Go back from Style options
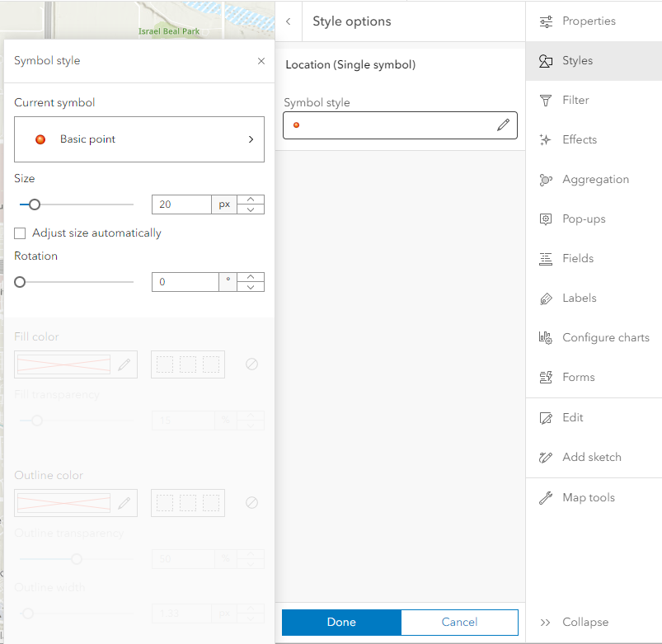662x644 pixels. tap(288, 21)
